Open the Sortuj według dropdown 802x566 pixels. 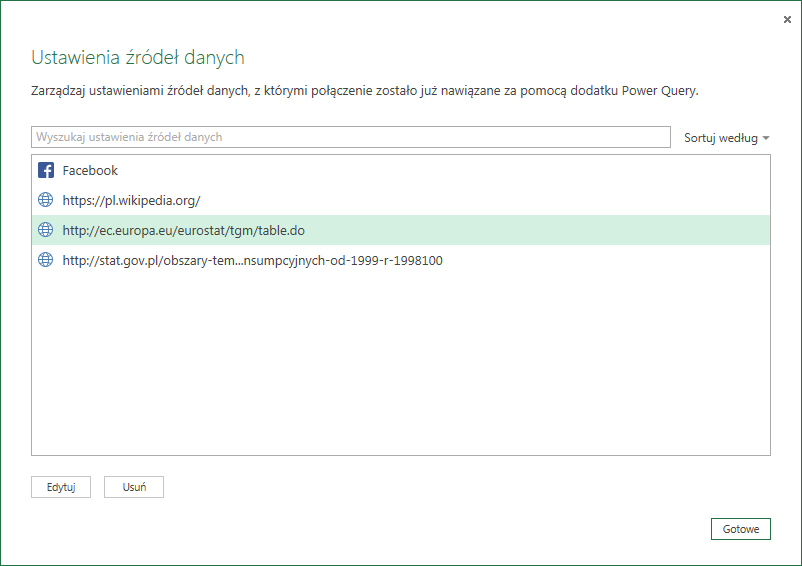tap(720, 138)
